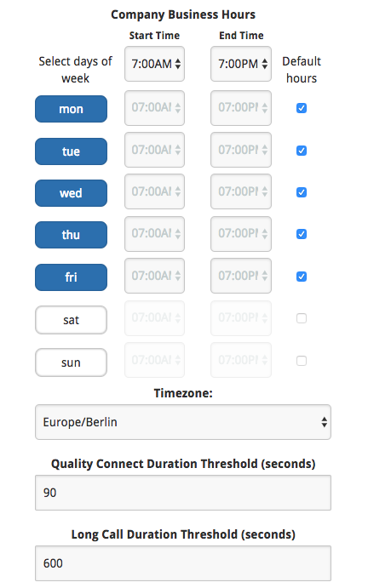368x588 pixels.
Task: Uncheck default hours for Tuesday
Action: [302, 151]
